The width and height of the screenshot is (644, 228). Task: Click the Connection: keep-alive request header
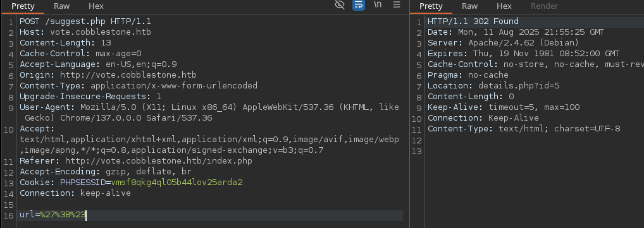(75, 193)
